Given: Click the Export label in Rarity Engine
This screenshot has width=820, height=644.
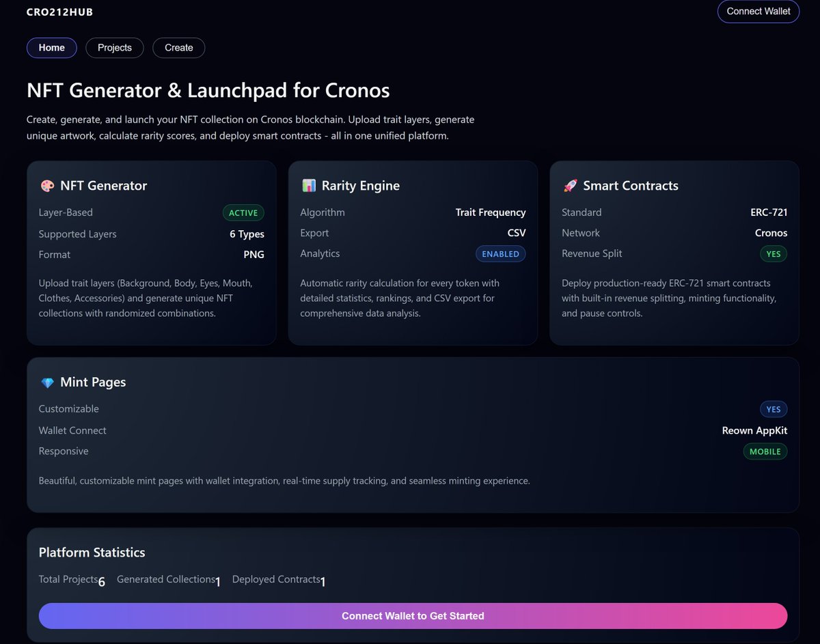Looking at the screenshot, I should [x=315, y=233].
